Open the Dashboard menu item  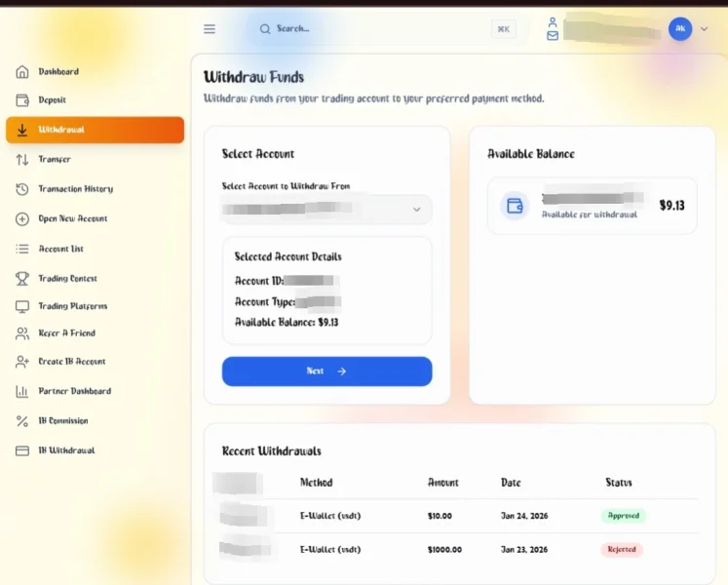(95, 71)
